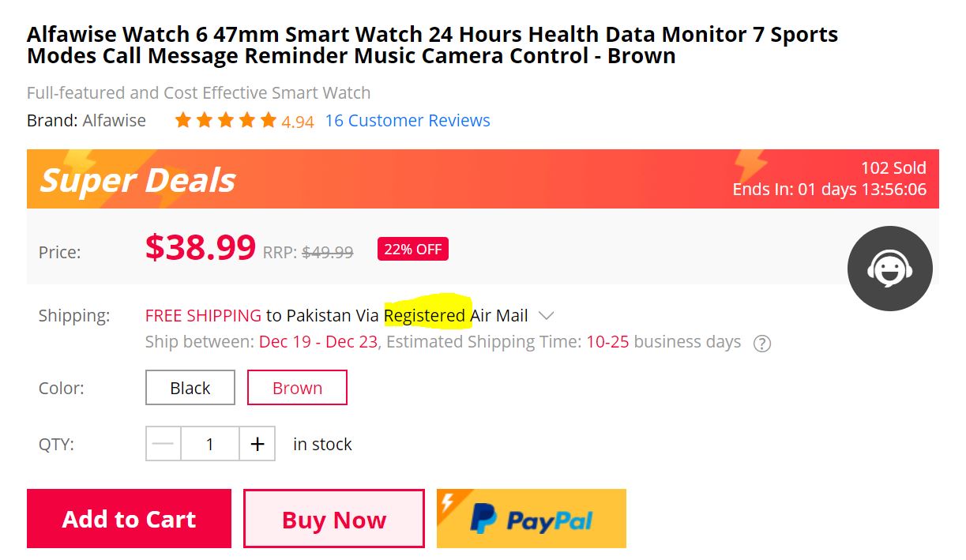Click the Add to Cart button
Screen dimensions: 966x560
tap(129, 519)
